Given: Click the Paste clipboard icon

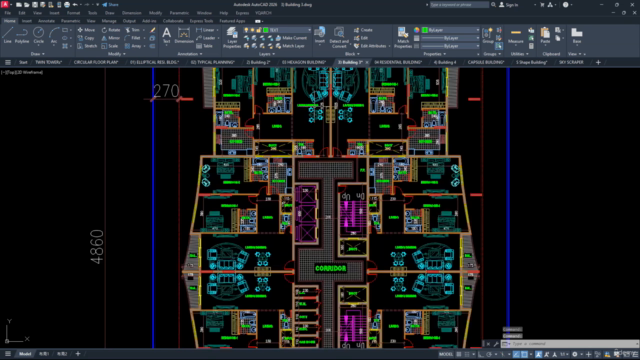Looking at the screenshot, I should (x=545, y=35).
